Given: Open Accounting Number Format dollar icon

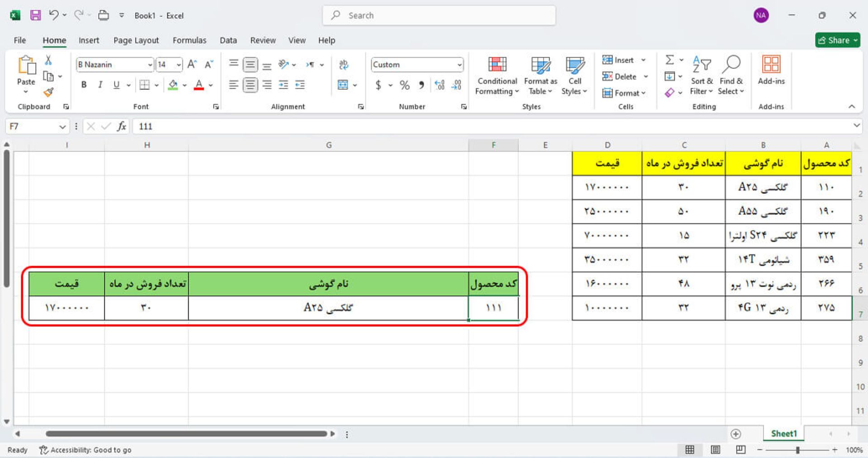Looking at the screenshot, I should pyautogui.click(x=378, y=85).
